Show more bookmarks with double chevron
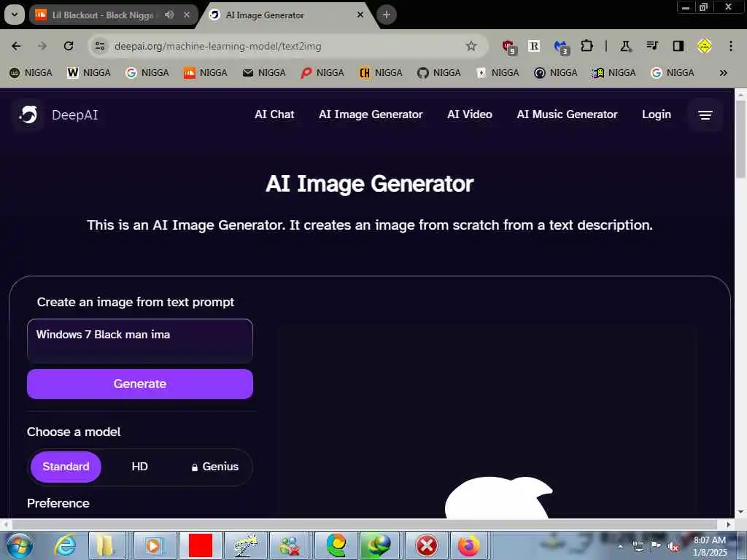Image resolution: width=747 pixels, height=560 pixels. point(723,73)
